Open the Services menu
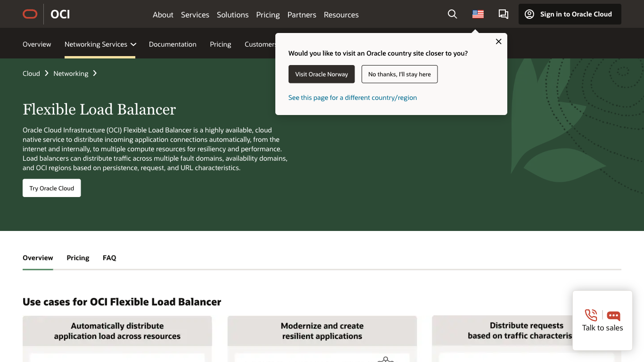 (195, 15)
